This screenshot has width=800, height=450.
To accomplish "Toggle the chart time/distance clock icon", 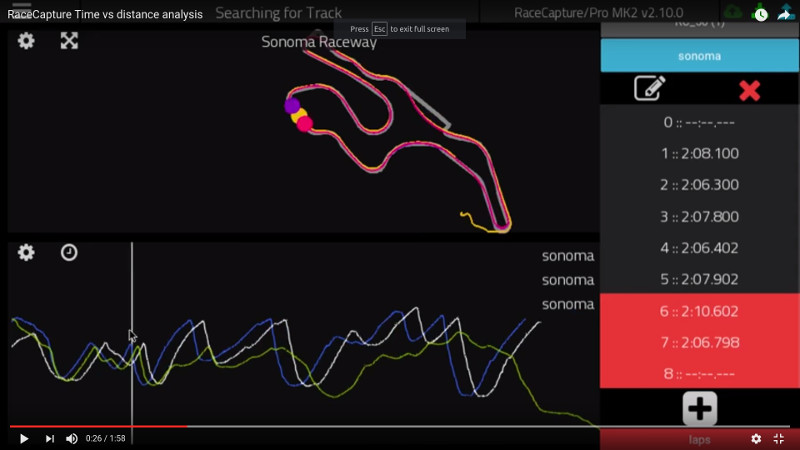I will 69,253.
